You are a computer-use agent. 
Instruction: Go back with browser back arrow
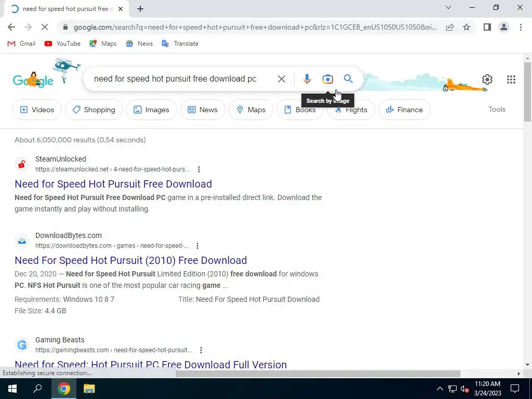[x=11, y=27]
